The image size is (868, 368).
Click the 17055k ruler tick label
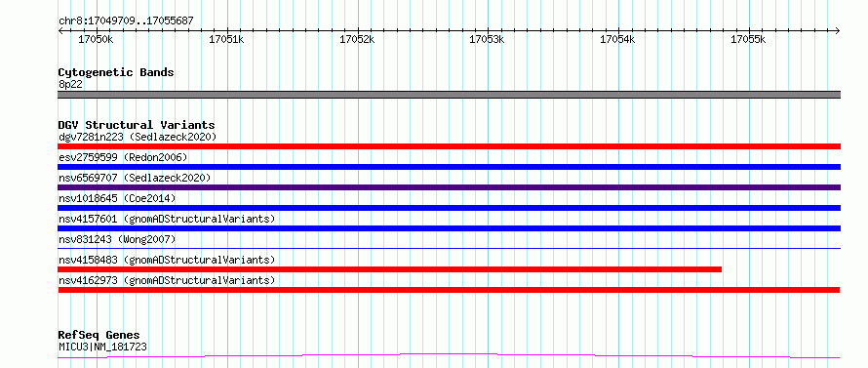pos(748,39)
